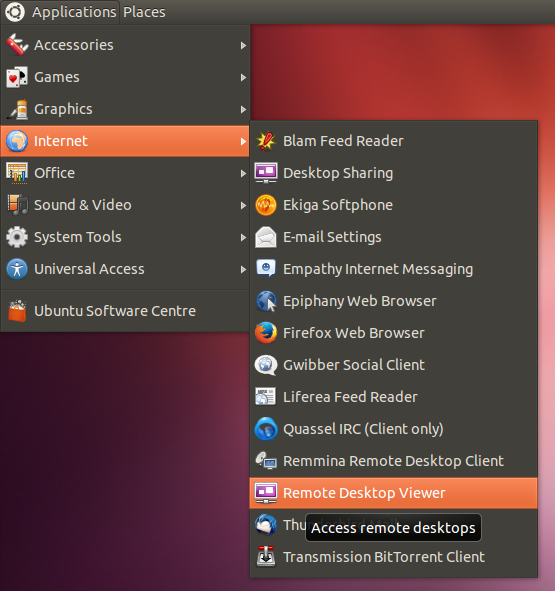The image size is (555, 591).
Task: Click the Remote Desktop Viewer monitor icon
Action: pos(266,493)
